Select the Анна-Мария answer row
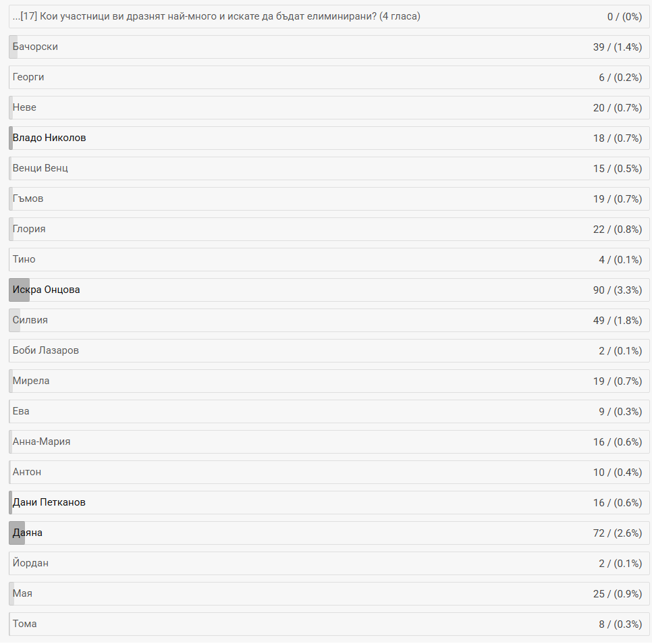This screenshot has height=644, width=652. 329,441
